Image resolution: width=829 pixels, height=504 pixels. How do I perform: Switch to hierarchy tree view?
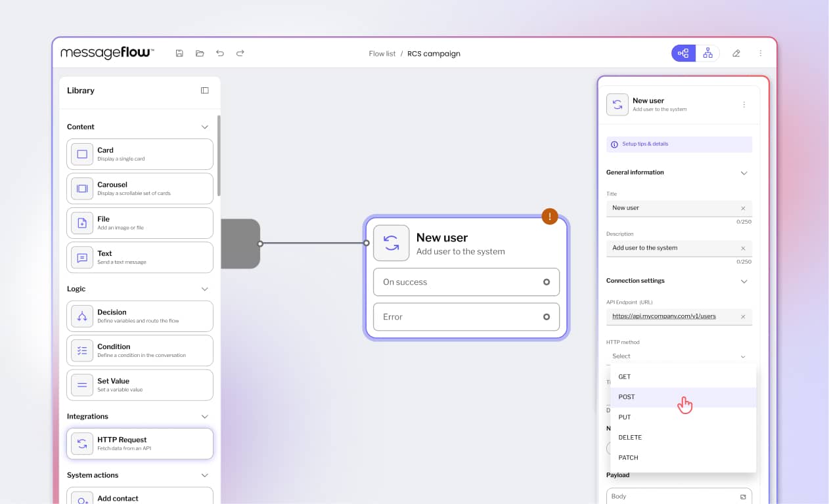click(x=707, y=53)
